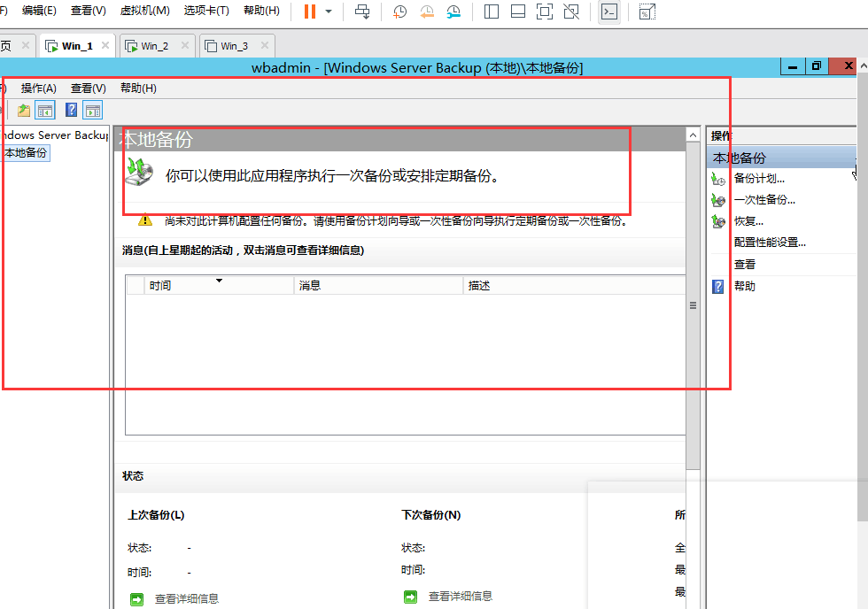This screenshot has width=868, height=609.
Task: Minimize the wbadmin window
Action: (x=793, y=66)
